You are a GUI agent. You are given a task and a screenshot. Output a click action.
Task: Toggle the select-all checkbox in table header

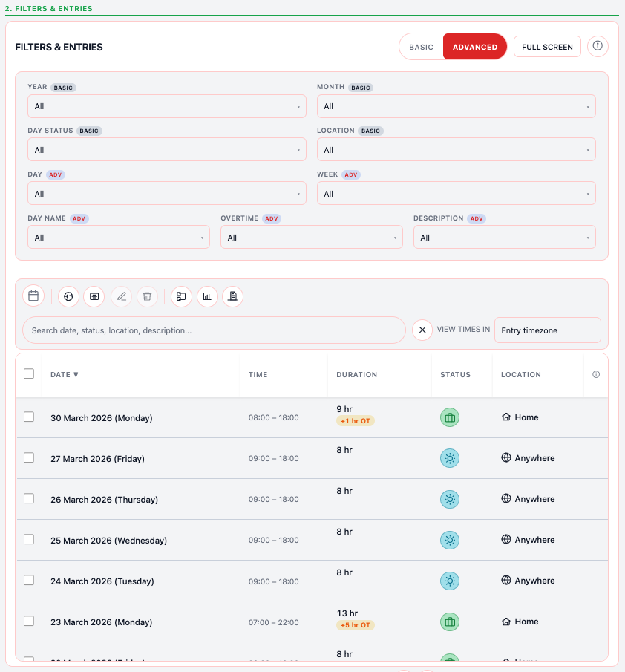29,374
